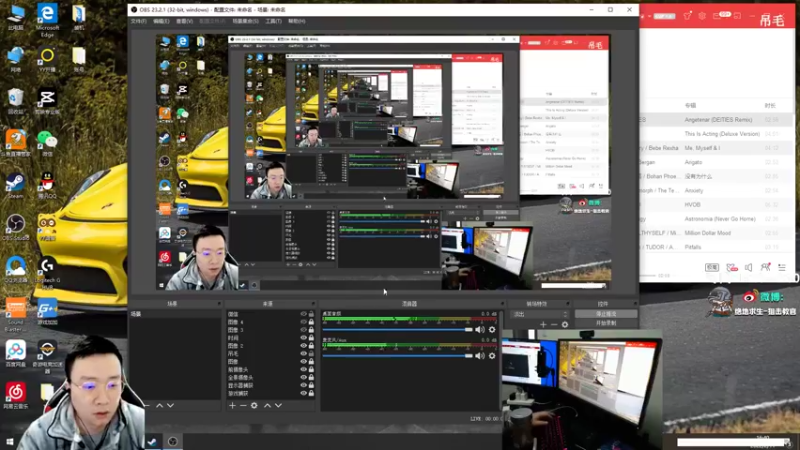Select the Me, Myself & I row
800x450 pixels.
718,148
